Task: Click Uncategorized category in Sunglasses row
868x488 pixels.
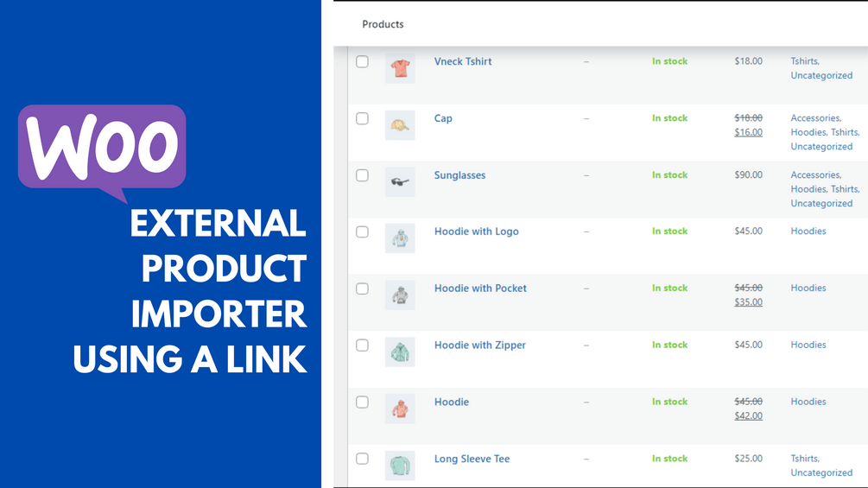Action: [x=821, y=203]
